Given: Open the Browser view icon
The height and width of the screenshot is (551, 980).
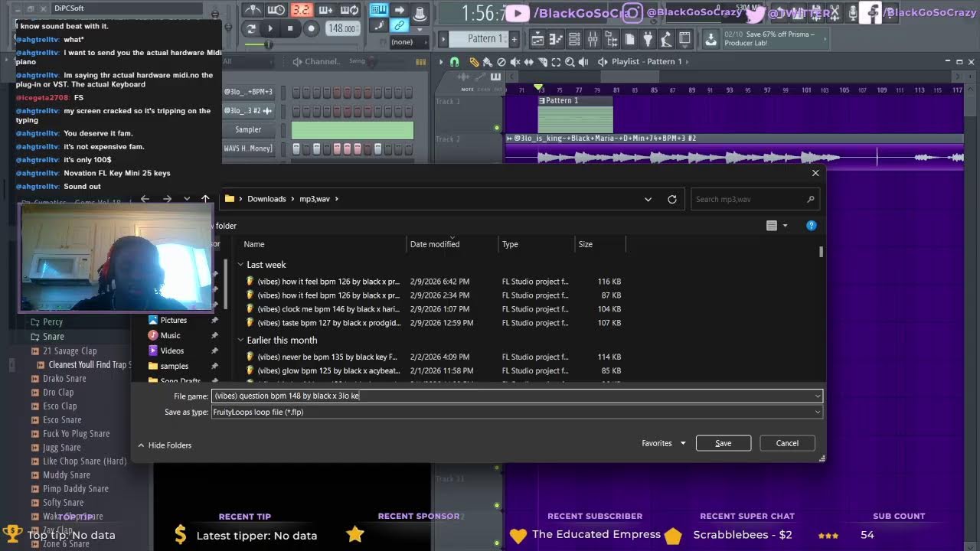Looking at the screenshot, I should point(611,39).
